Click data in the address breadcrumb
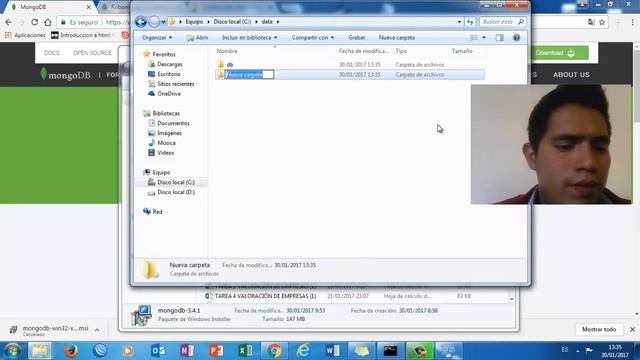Screen dimensions: 640x360 pos(267,22)
